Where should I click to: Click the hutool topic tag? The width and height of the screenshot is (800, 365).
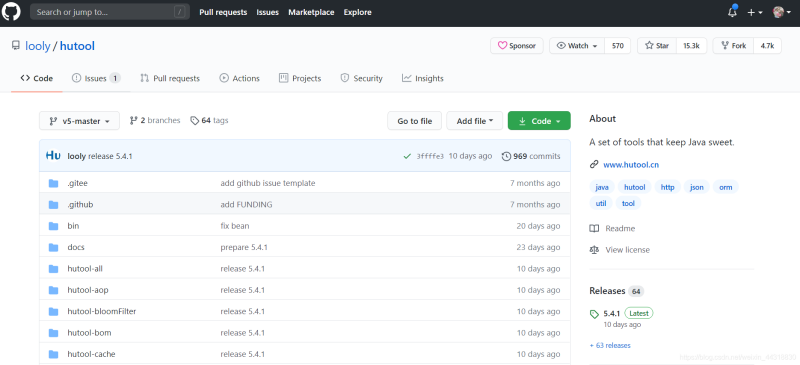pos(634,187)
